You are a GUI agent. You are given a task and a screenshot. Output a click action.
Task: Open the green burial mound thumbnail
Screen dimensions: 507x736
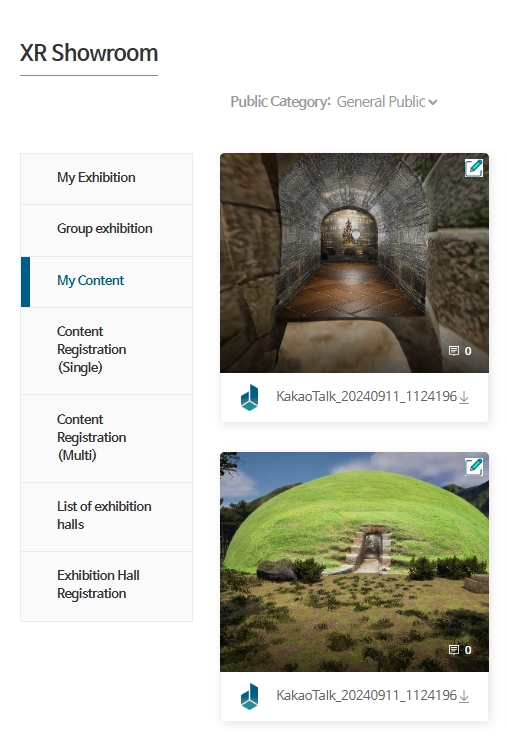pos(354,562)
